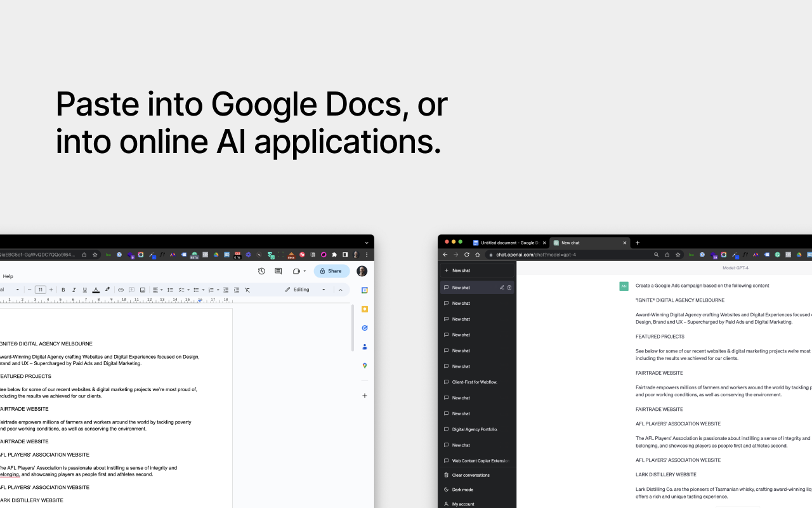
Task: Collapse the Docs toolbar with chevron
Action: [340, 290]
